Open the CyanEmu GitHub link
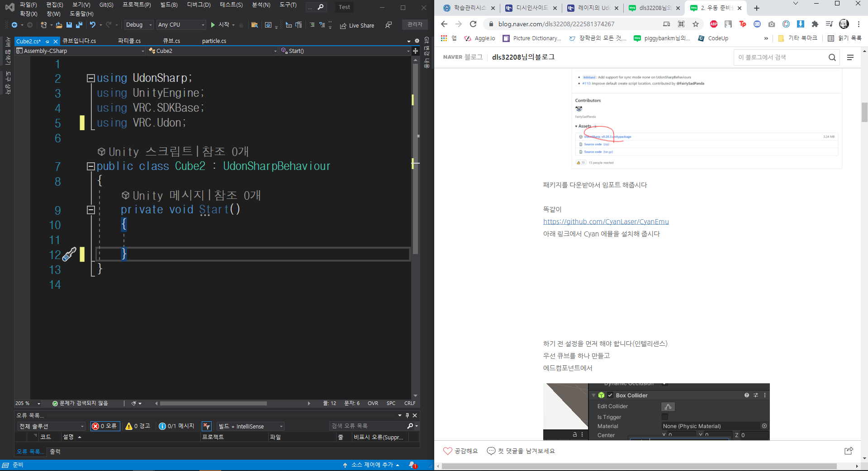This screenshot has height=471, width=868. point(606,221)
